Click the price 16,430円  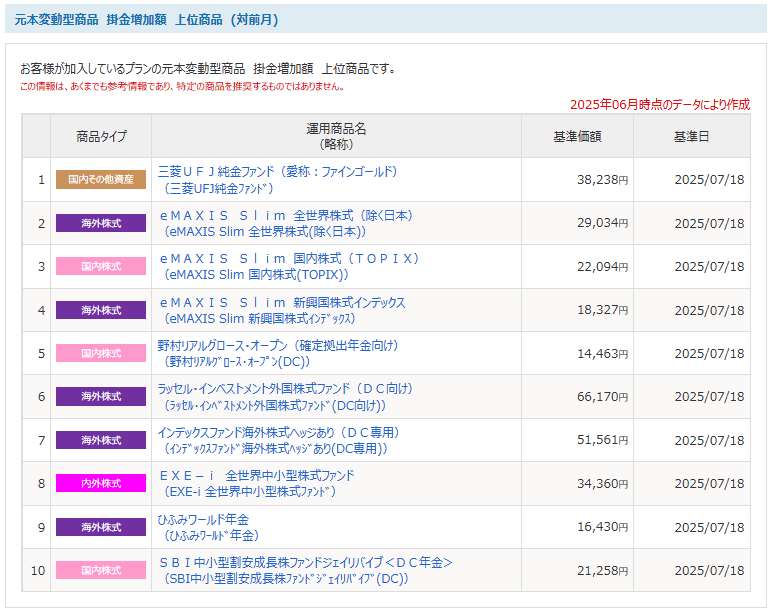(602, 527)
